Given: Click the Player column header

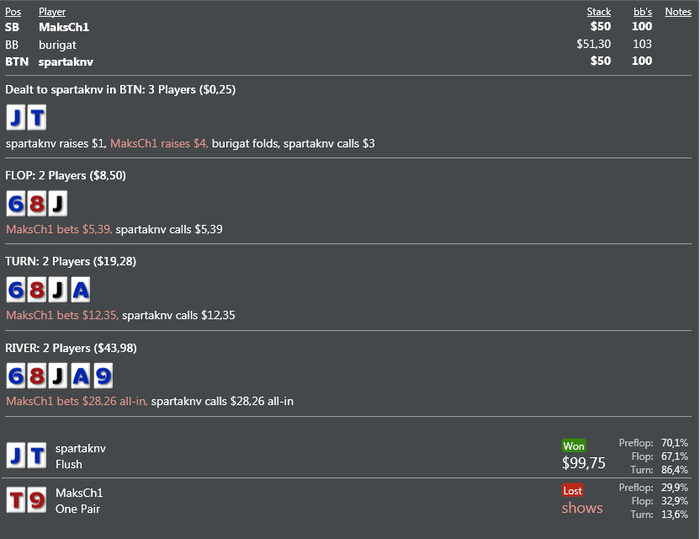Looking at the screenshot, I should pos(52,12).
